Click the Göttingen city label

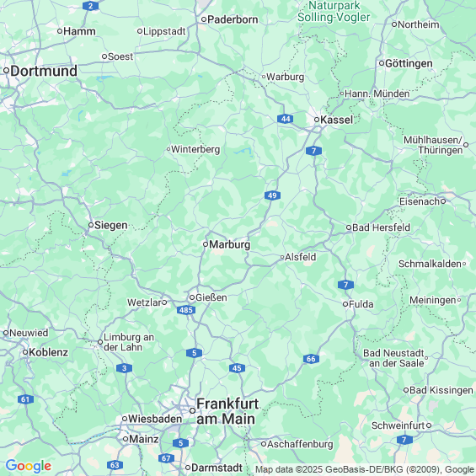pos(409,63)
